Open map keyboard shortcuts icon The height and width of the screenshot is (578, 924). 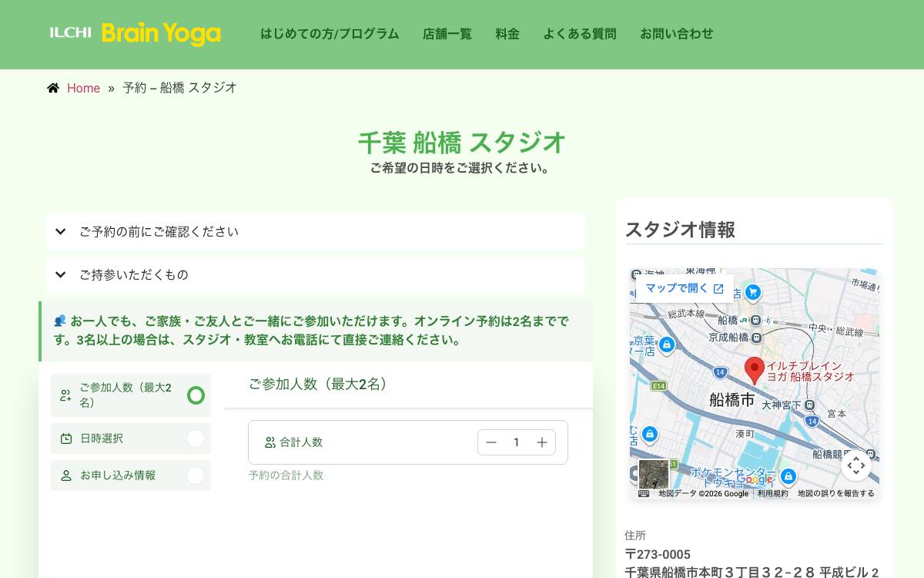pyautogui.click(x=644, y=493)
